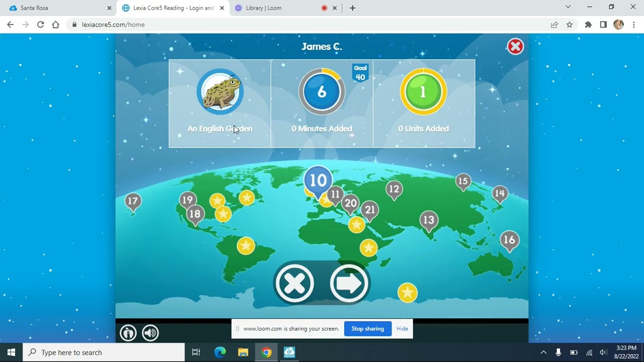
Task: Click taskbar volume icon
Action: pyautogui.click(x=604, y=352)
